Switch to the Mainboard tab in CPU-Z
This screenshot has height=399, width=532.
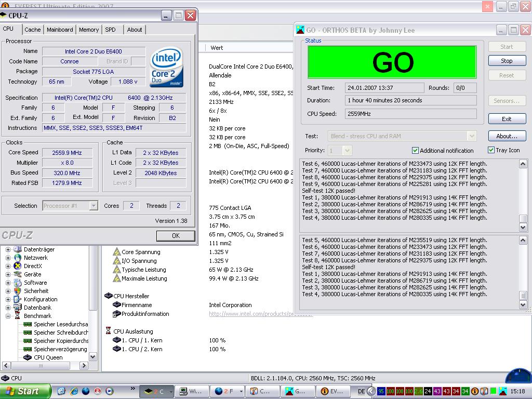point(60,30)
